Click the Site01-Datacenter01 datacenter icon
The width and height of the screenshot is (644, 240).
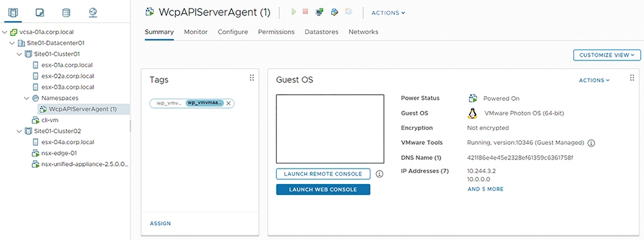tap(21, 42)
